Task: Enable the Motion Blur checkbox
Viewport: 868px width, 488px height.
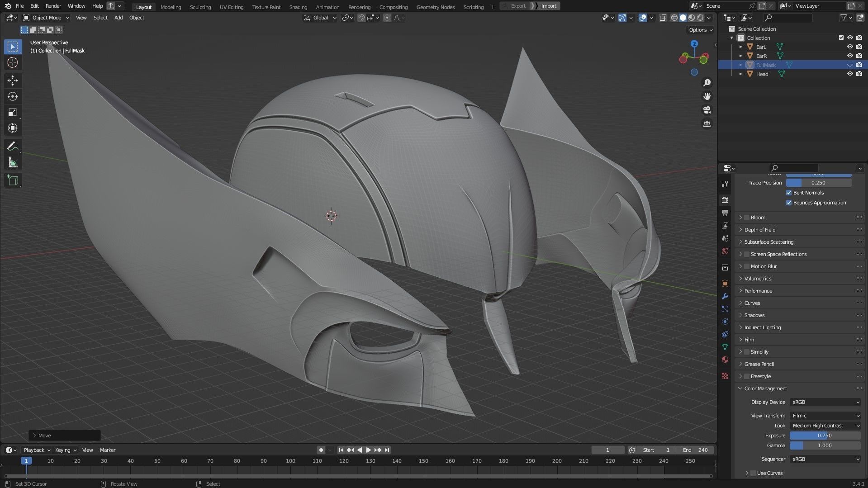Action: coord(747,266)
